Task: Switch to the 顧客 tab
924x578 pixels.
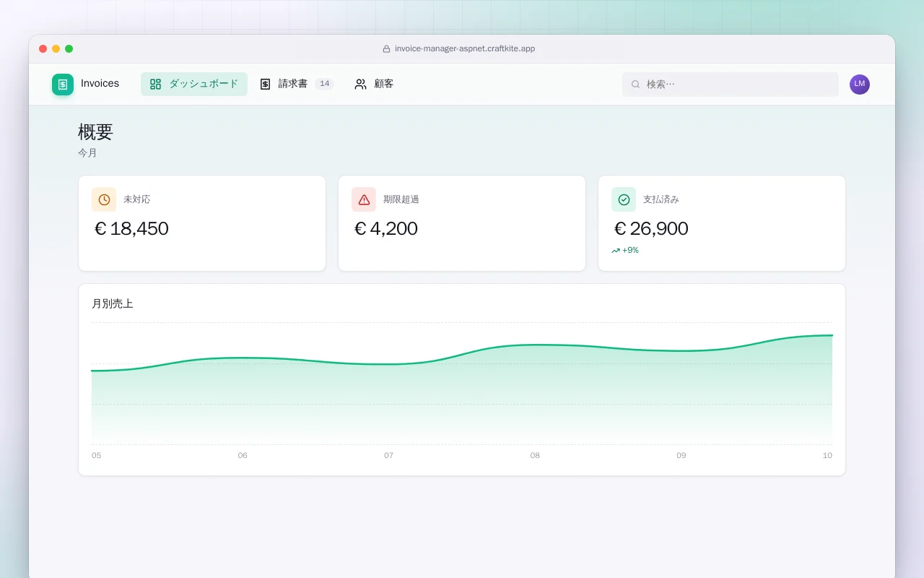Action: (374, 84)
